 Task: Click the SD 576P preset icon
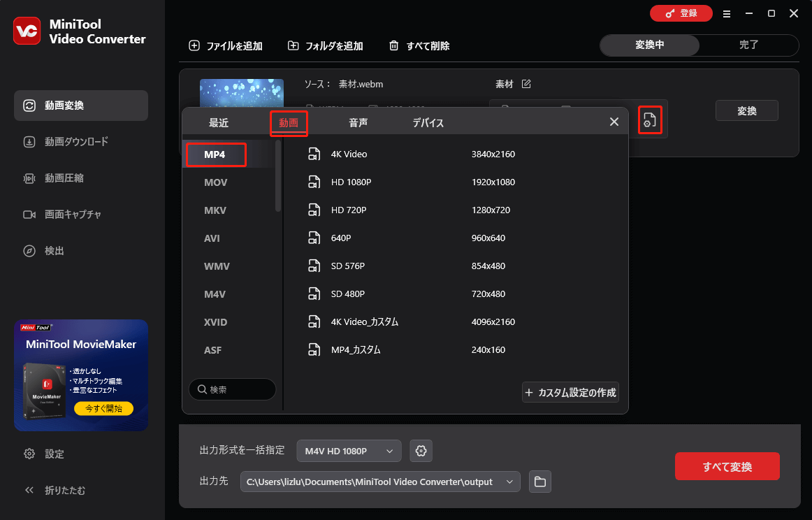314,266
